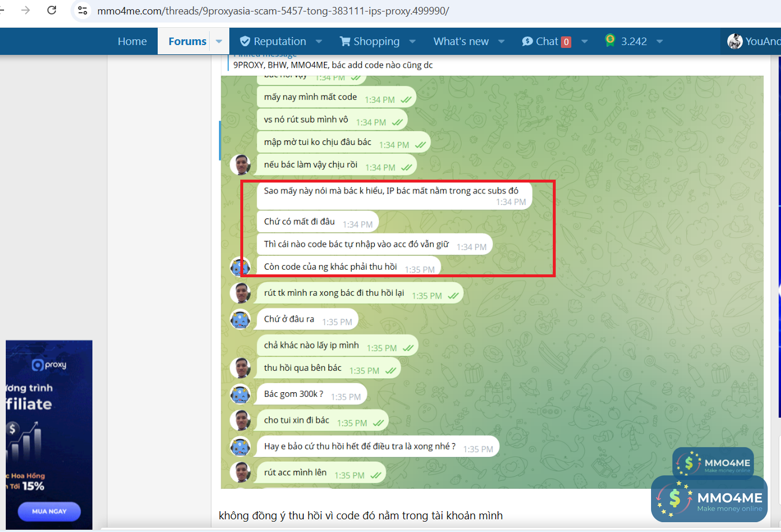Image resolution: width=781 pixels, height=532 pixels.
Task: Open the Chat menu
Action: tap(546, 42)
